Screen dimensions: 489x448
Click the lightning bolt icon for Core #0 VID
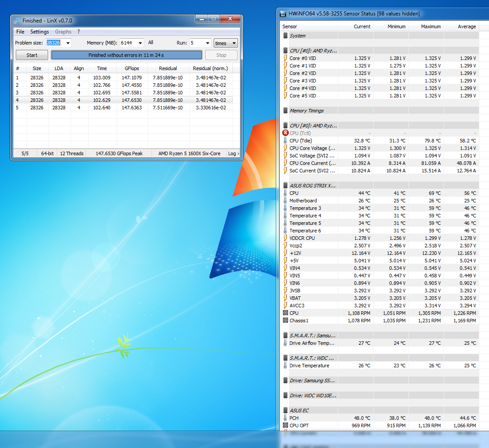285,58
